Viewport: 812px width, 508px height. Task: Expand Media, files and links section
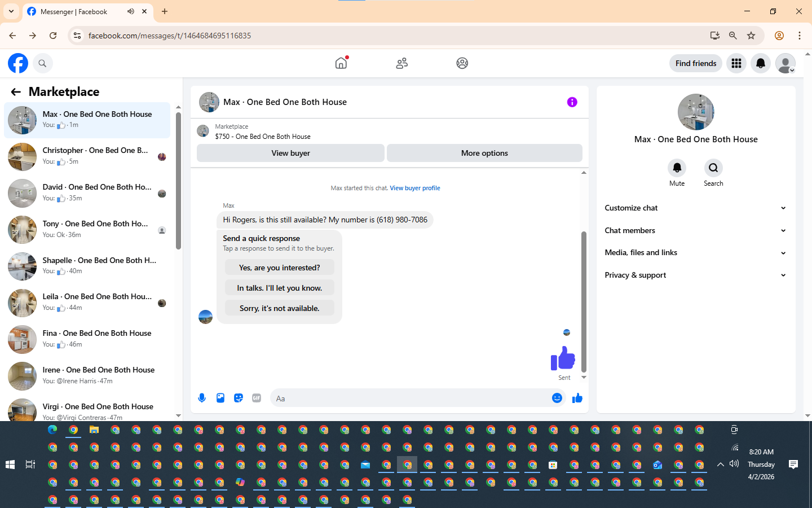click(x=695, y=252)
